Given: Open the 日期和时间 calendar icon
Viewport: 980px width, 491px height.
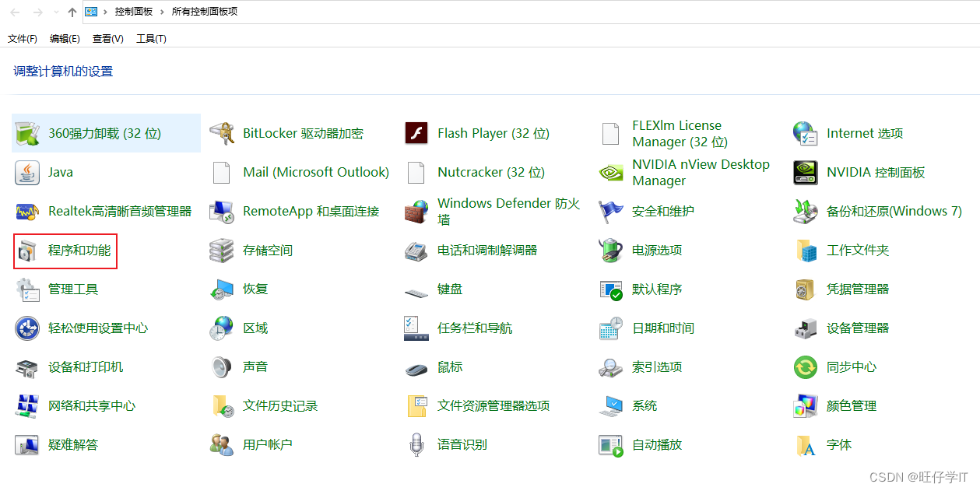Looking at the screenshot, I should click(x=611, y=328).
